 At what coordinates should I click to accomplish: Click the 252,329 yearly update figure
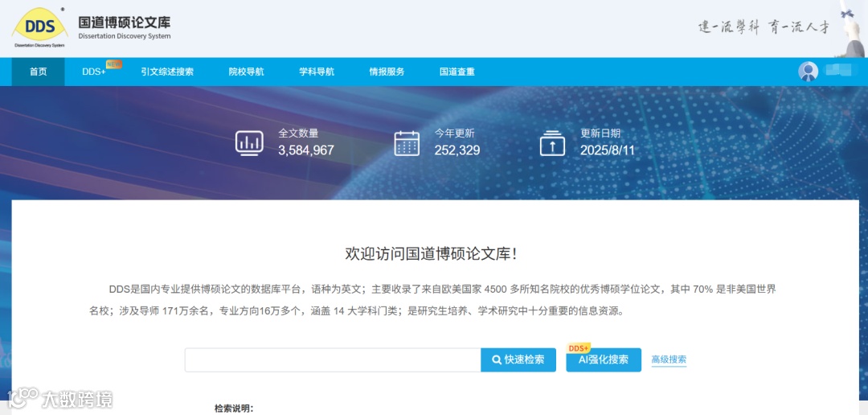(457, 150)
